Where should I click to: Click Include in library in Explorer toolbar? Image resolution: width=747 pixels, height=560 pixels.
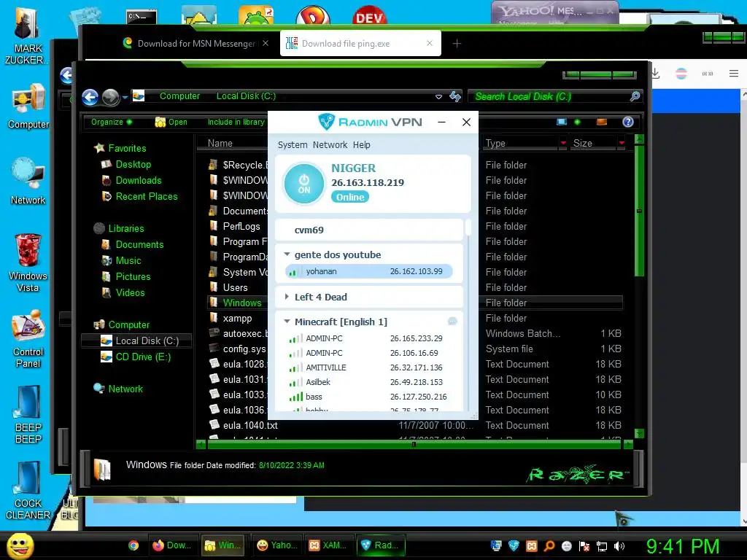236,122
